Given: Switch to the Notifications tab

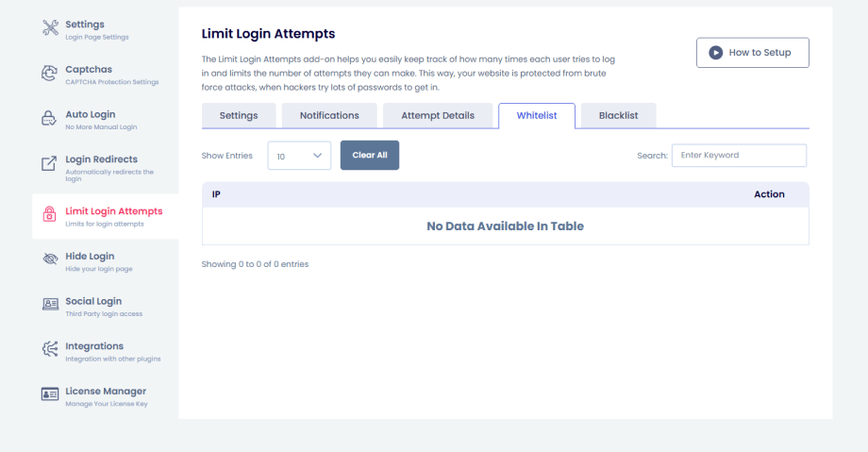Looking at the screenshot, I should pyautogui.click(x=329, y=115).
